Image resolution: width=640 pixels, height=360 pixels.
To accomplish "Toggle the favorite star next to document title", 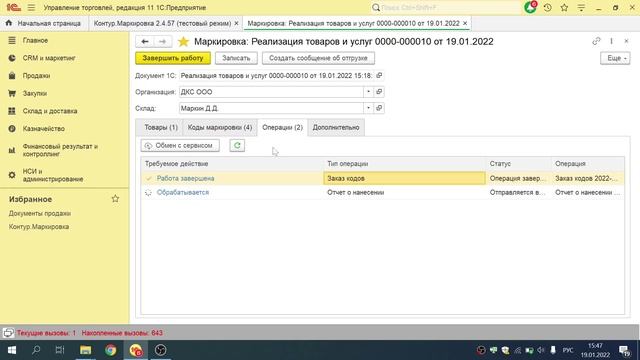I will (x=184, y=42).
